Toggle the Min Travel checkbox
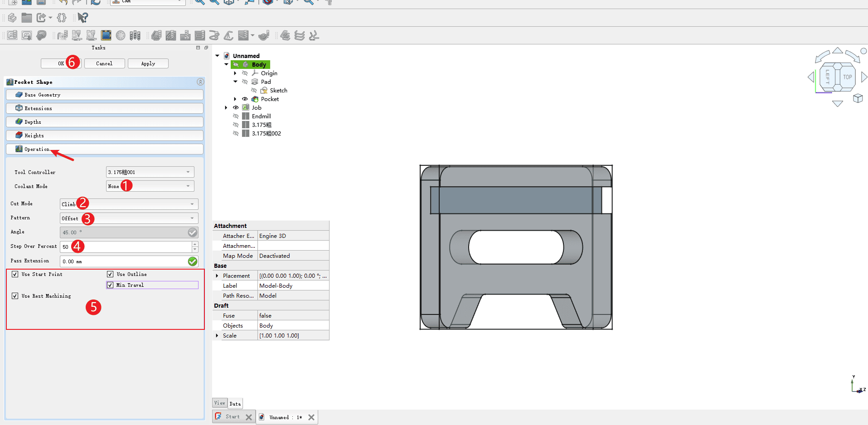Image resolution: width=868 pixels, height=425 pixels. coord(110,285)
